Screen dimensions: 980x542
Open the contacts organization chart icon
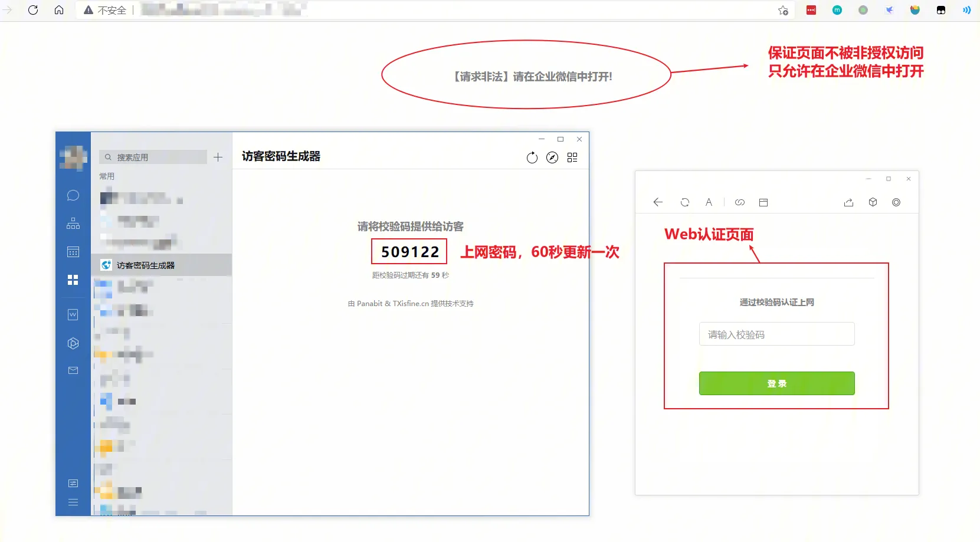coord(73,224)
